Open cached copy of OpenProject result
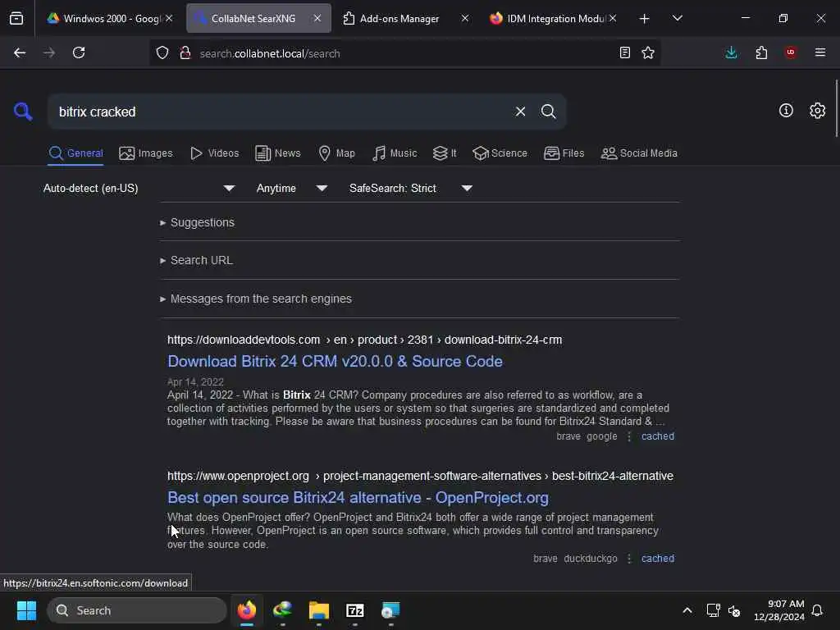 [x=658, y=558]
